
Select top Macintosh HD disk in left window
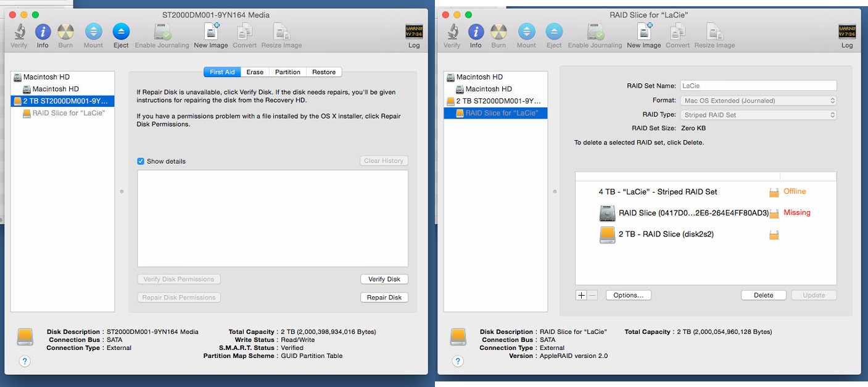click(x=62, y=77)
